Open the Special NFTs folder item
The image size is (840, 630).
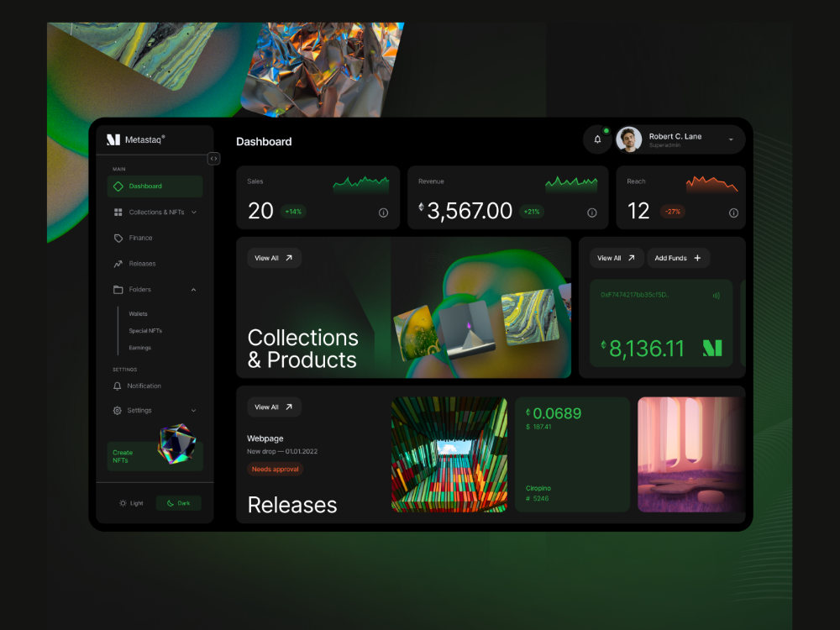(x=145, y=331)
